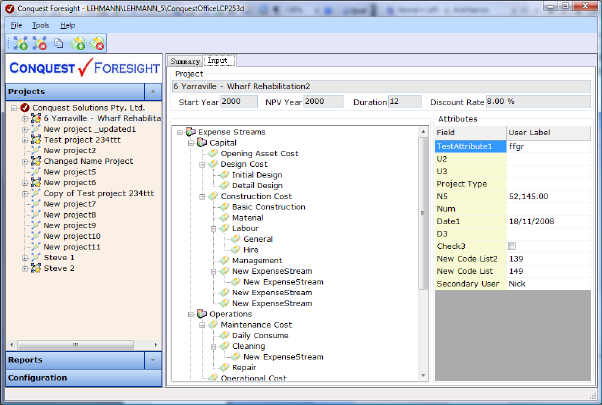The width and height of the screenshot is (602, 405).
Task: Click the Daily Consume expense icon
Action: point(225,335)
